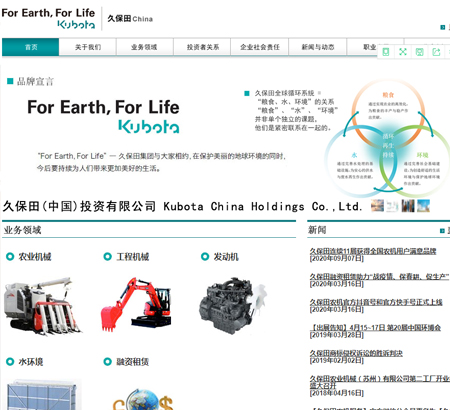The image size is (450, 410).
Task: Click the teal arrow icon in the top-right header
Action: pyautogui.click(x=443, y=27)
